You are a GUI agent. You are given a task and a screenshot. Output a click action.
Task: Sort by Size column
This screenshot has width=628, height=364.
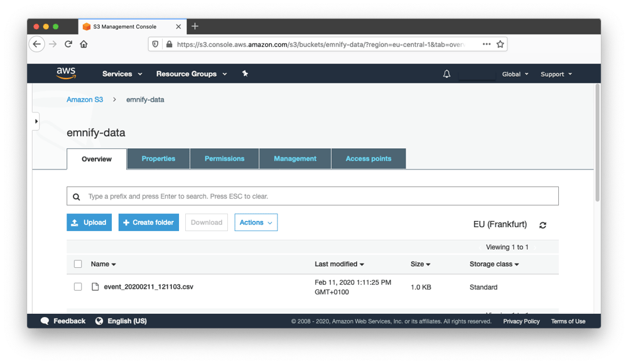420,264
